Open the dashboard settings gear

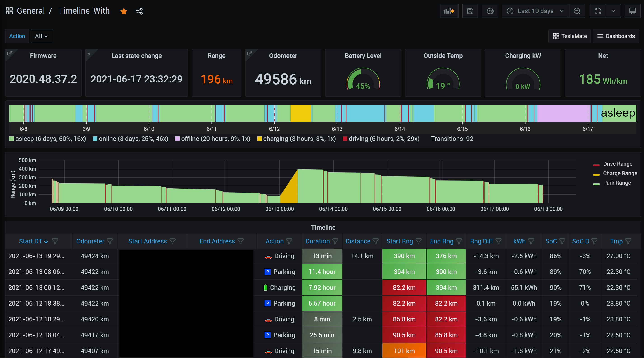point(490,11)
